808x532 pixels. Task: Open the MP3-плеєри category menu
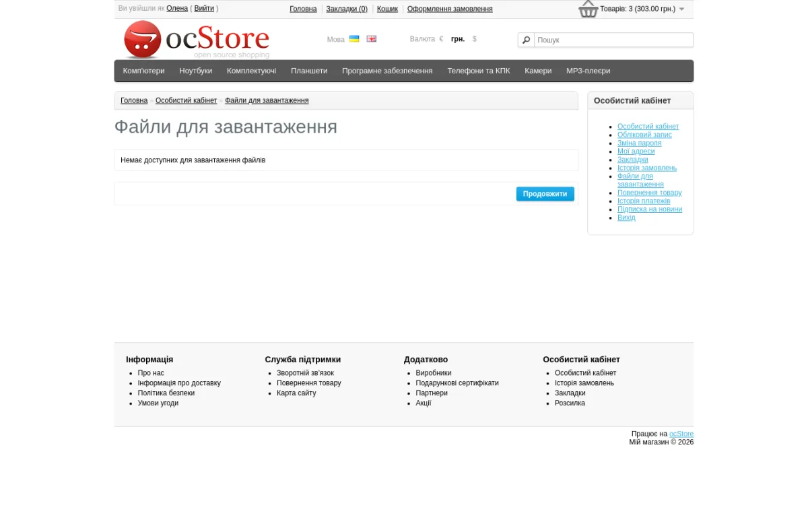[588, 71]
